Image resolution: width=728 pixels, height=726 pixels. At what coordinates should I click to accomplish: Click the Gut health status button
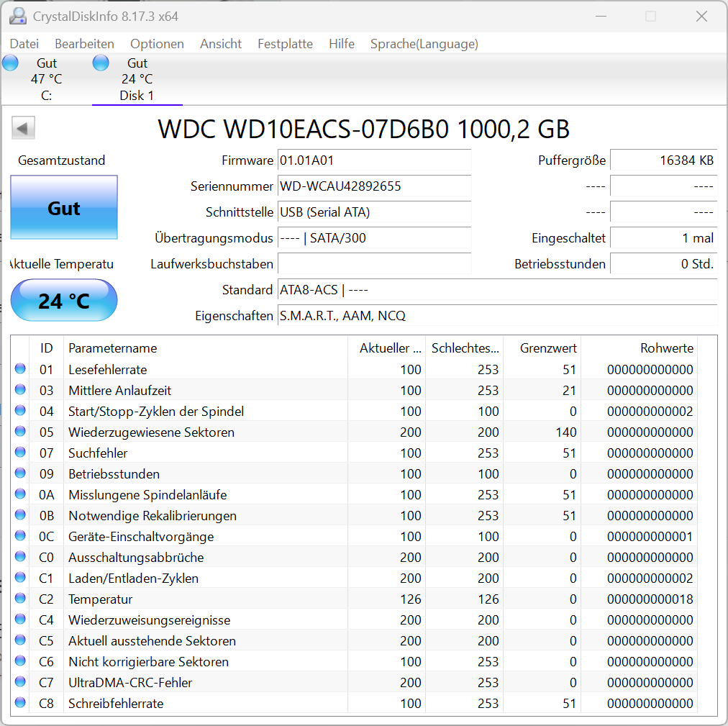[63, 208]
